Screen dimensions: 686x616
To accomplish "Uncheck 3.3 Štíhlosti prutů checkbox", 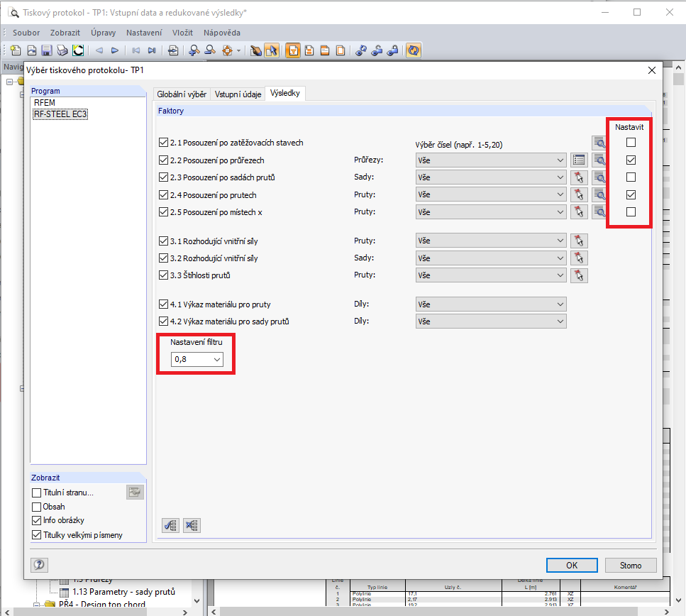I will (x=164, y=275).
